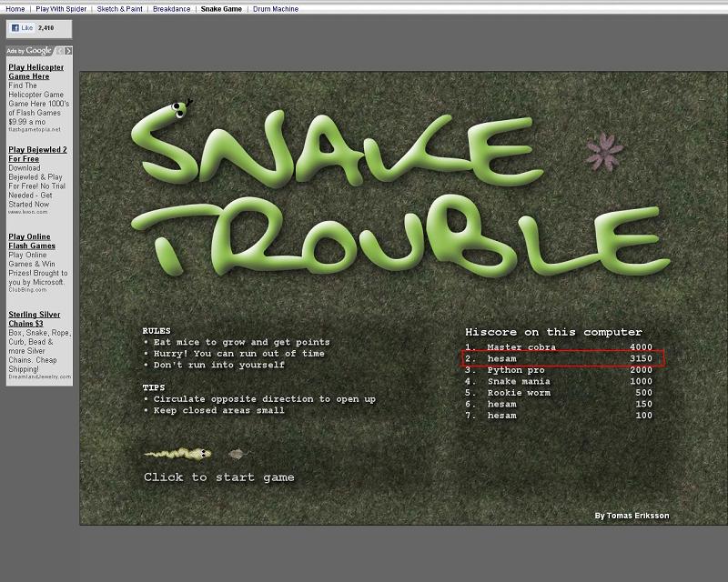728x582 pixels.
Task: Click the Click to start game text
Action: point(218,477)
